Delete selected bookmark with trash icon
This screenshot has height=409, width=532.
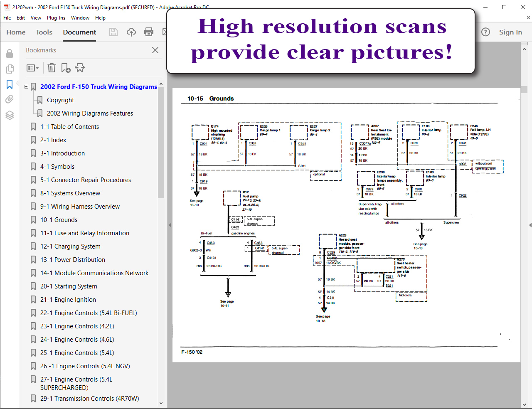pyautogui.click(x=52, y=68)
